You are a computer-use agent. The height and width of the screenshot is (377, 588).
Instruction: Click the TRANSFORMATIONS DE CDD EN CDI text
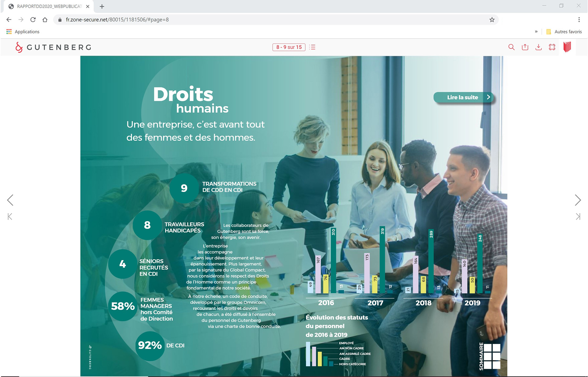point(229,187)
